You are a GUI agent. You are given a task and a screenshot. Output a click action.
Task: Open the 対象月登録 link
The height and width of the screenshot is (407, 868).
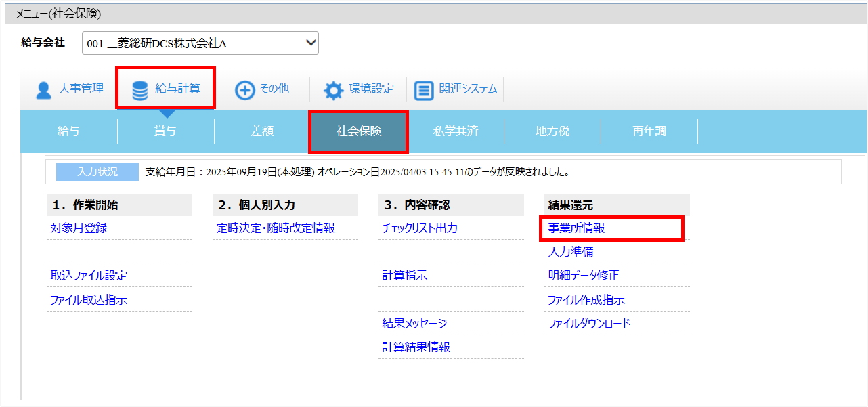tap(79, 228)
